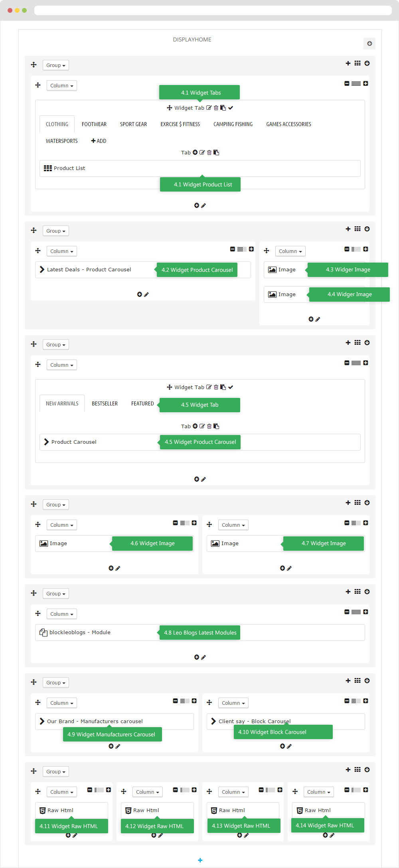Click the move handle beside Client say column
Viewport: 399px width, 868px height.
coord(209,702)
